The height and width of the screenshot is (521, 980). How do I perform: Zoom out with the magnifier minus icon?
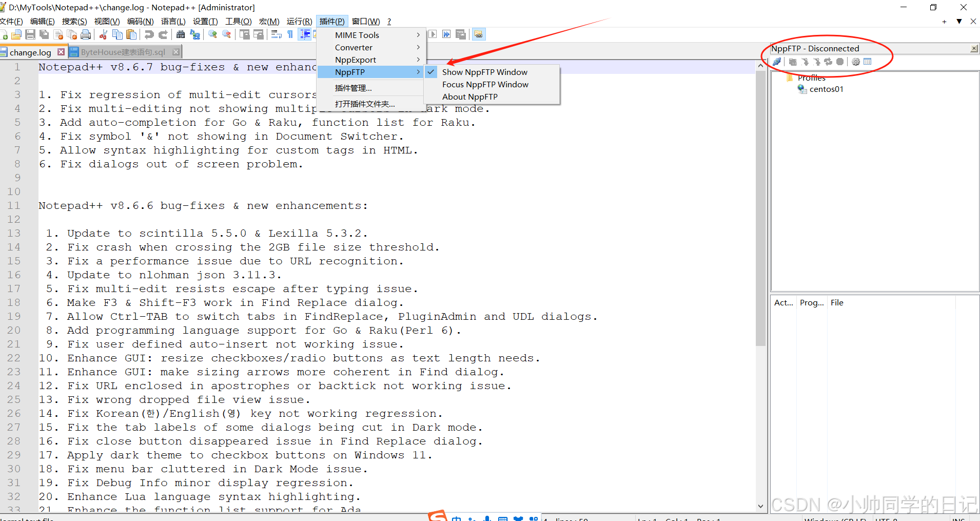pyautogui.click(x=226, y=34)
